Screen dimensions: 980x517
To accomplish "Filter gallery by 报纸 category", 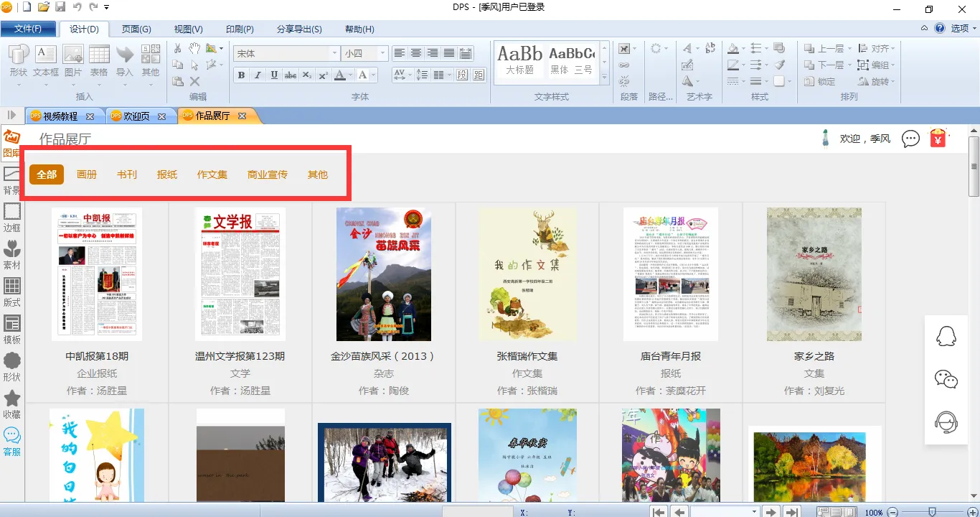I will click(x=167, y=174).
